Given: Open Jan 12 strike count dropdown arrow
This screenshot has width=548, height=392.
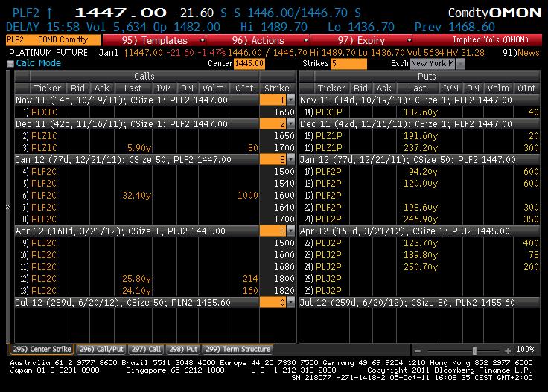Looking at the screenshot, I should [x=291, y=160].
